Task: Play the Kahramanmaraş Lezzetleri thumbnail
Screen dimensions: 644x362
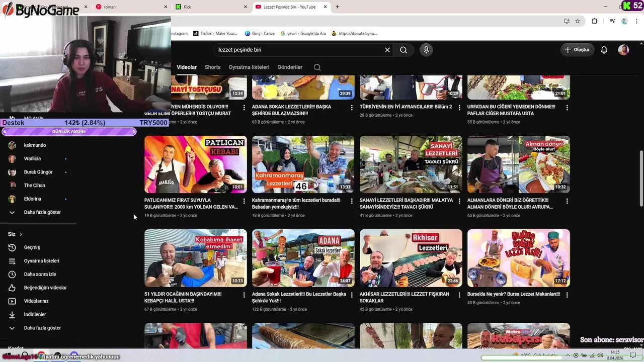Action: click(x=303, y=164)
